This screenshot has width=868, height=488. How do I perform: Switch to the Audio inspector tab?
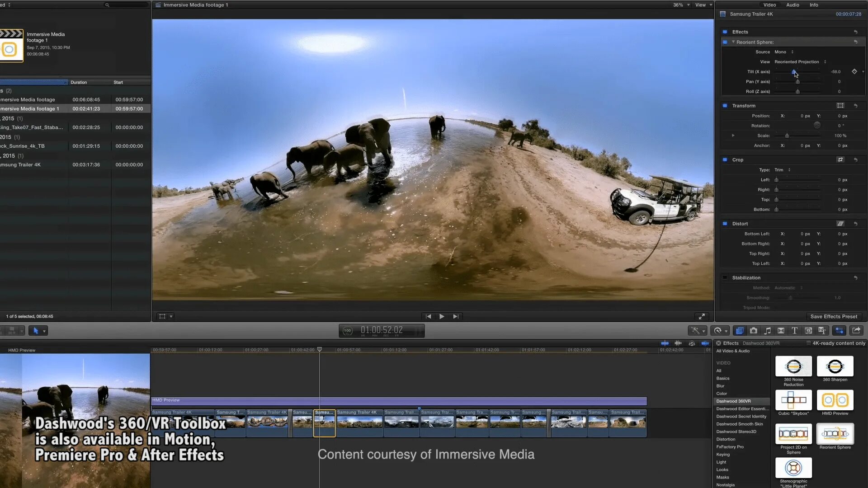coord(792,5)
